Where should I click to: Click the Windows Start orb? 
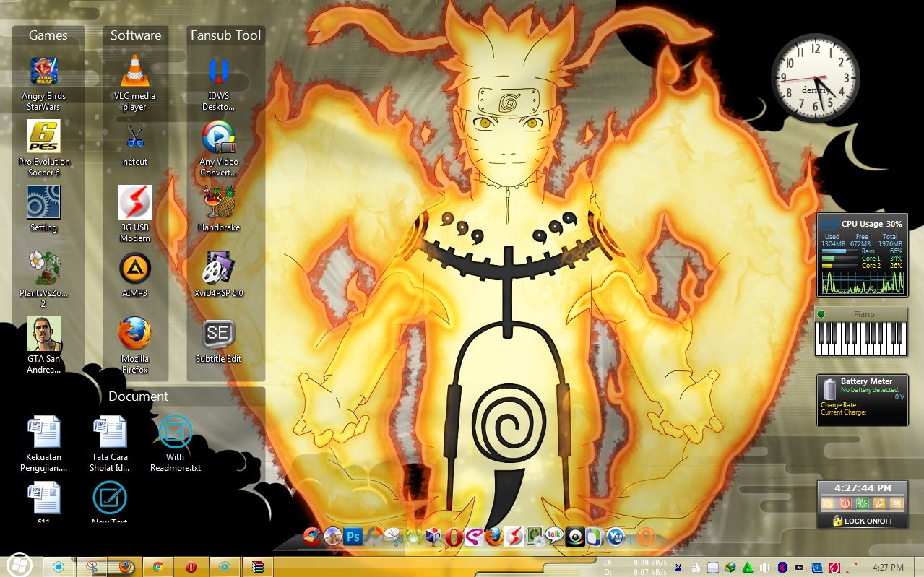click(18, 565)
